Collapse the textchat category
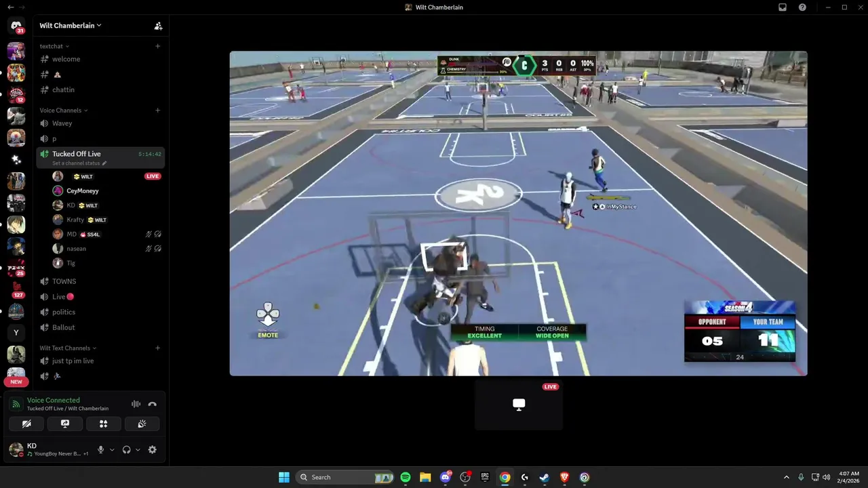 [54, 46]
